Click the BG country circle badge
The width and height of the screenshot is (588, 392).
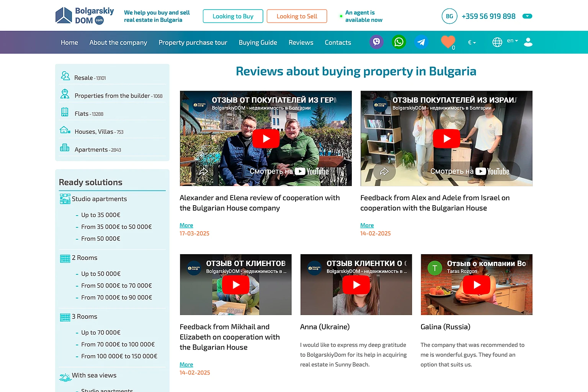tap(449, 16)
